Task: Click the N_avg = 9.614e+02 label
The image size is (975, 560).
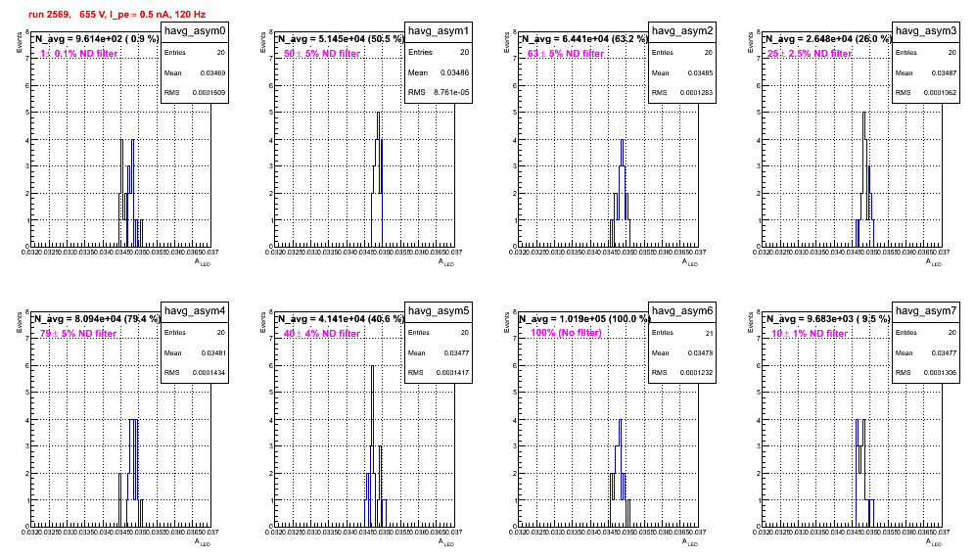Action: 96,38
